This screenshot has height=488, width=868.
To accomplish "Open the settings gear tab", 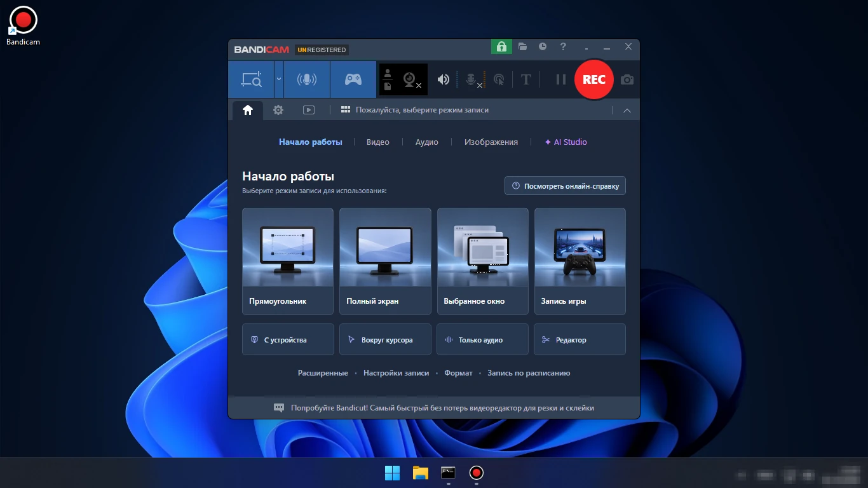I will pyautogui.click(x=278, y=110).
